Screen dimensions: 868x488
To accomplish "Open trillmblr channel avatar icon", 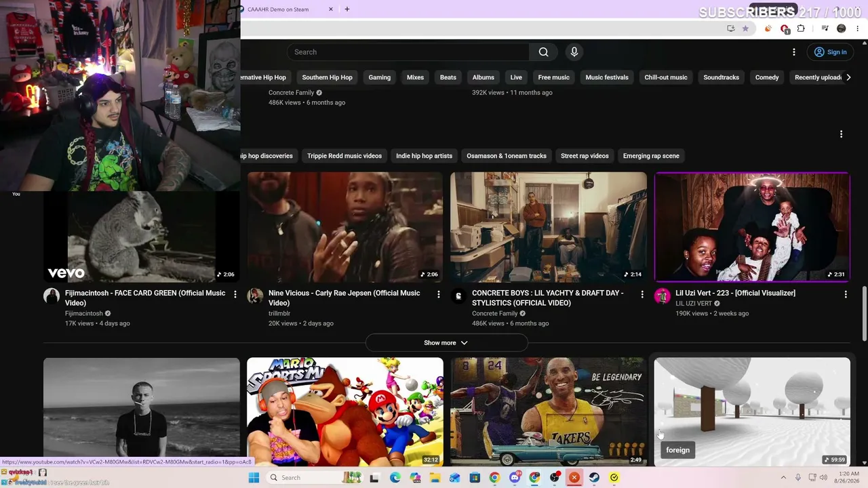I will (255, 296).
